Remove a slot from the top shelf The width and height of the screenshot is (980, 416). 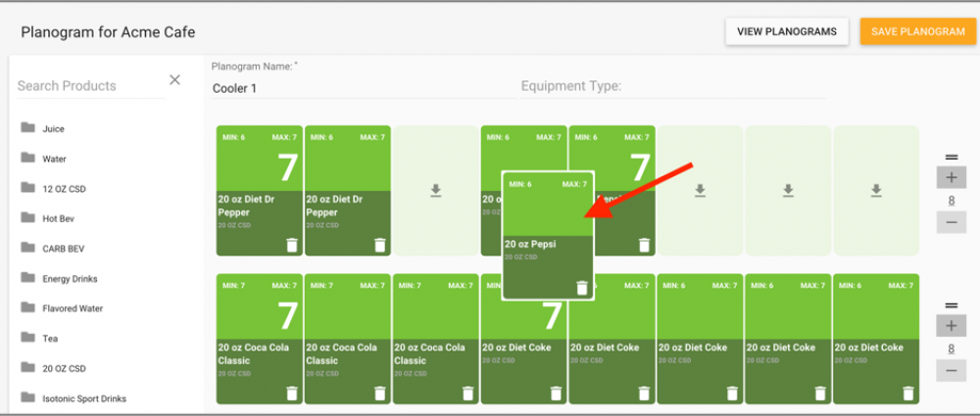click(952, 222)
